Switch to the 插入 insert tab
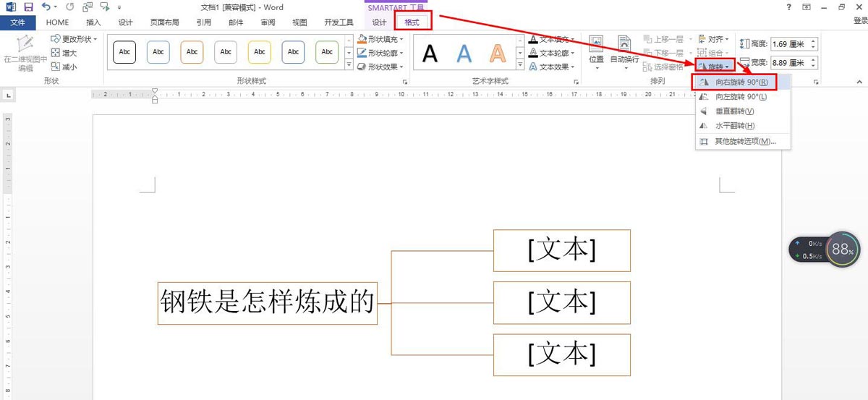 (93, 22)
